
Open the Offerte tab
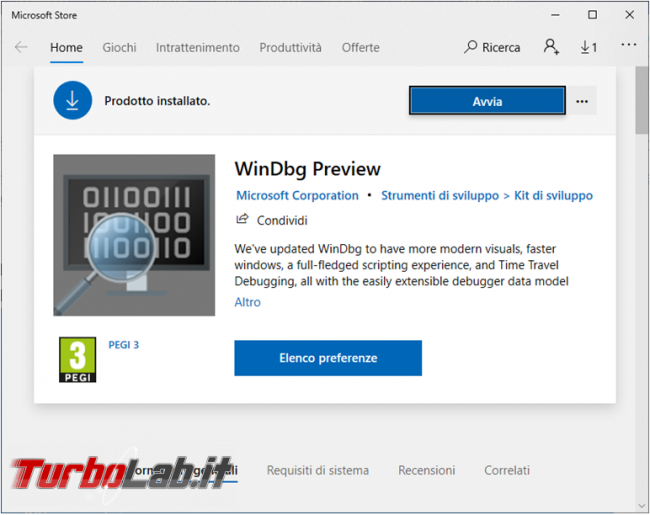pyautogui.click(x=361, y=48)
